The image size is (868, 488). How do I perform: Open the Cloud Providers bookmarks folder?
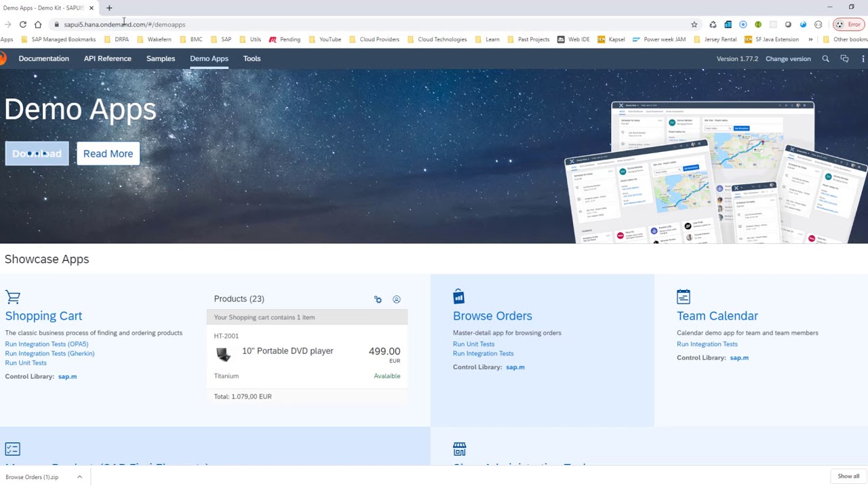point(374,39)
